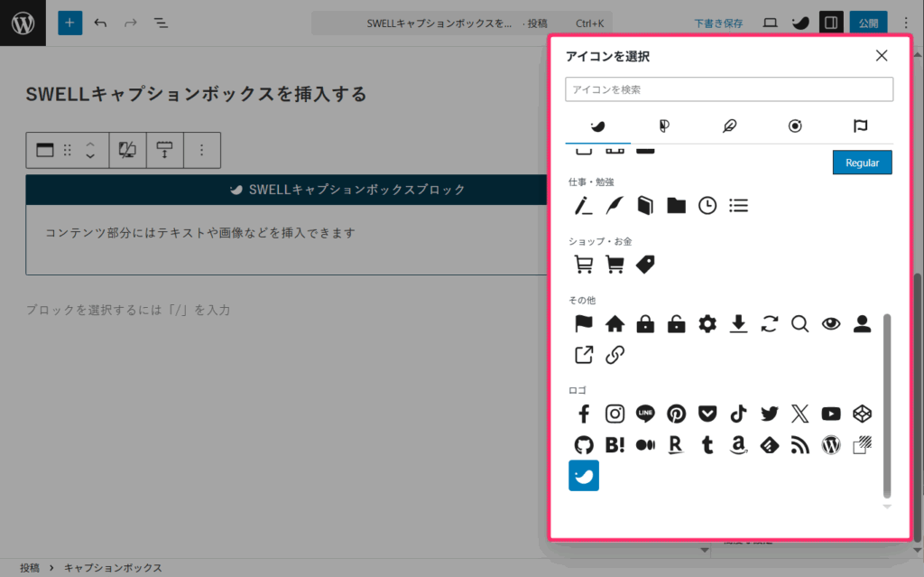Select the YouTube logo icon

(831, 414)
